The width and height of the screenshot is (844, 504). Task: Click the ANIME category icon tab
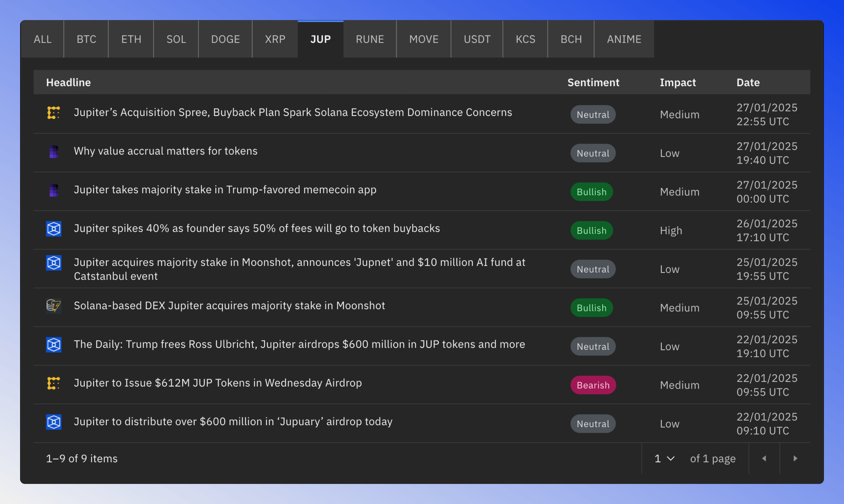point(624,39)
